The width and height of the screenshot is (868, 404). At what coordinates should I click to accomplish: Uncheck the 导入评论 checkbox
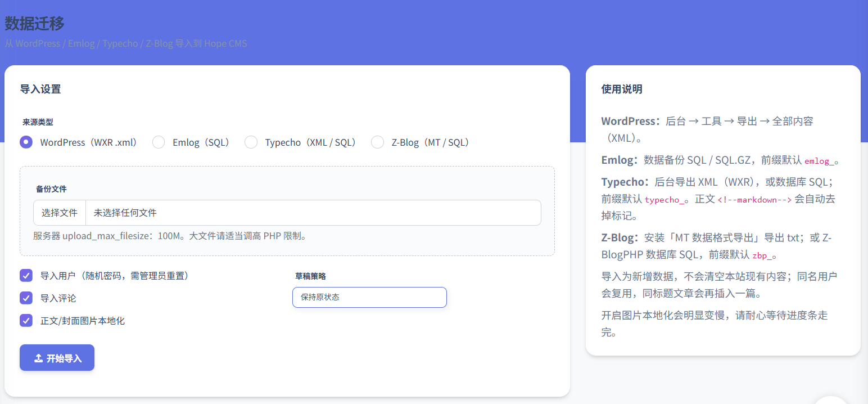coord(26,298)
